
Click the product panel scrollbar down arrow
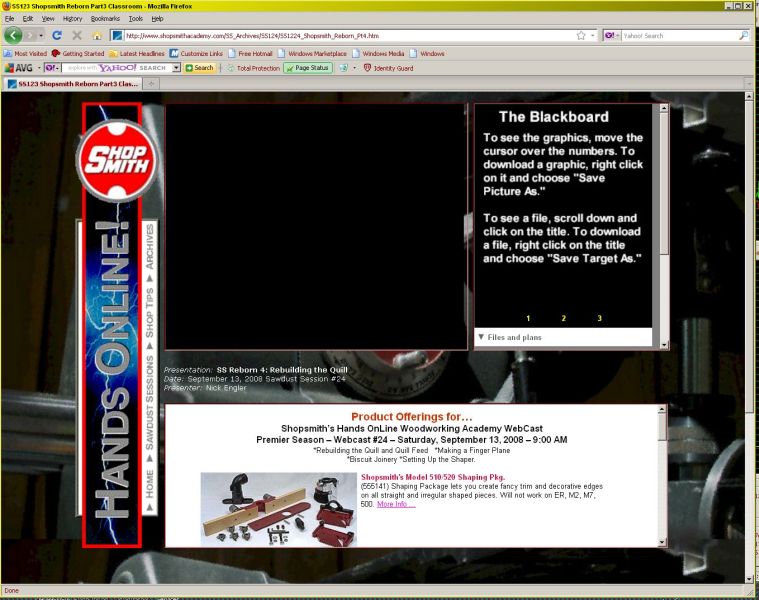(x=662, y=542)
